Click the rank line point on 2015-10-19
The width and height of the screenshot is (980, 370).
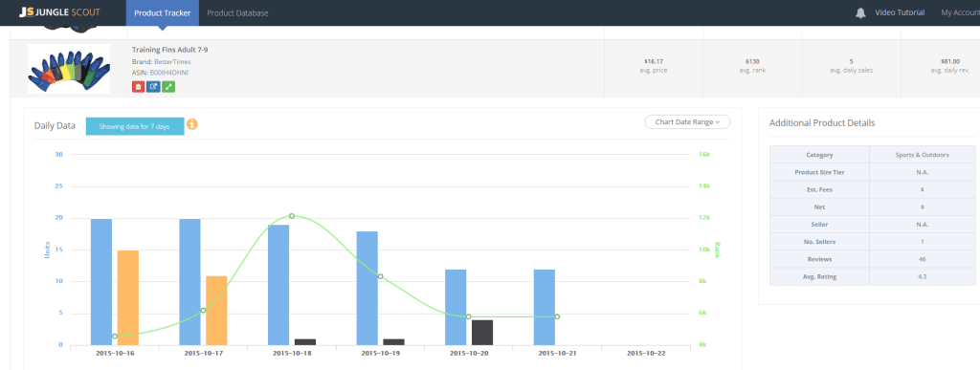pos(380,276)
